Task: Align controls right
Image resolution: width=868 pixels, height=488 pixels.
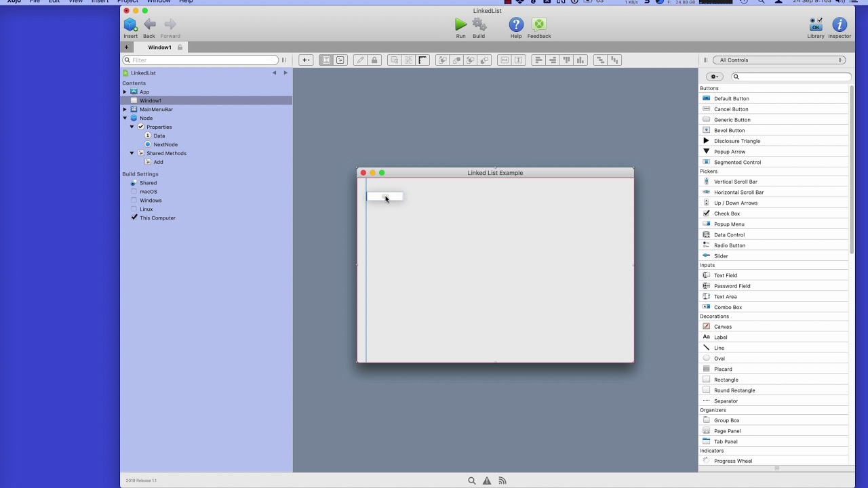Action: (553, 60)
